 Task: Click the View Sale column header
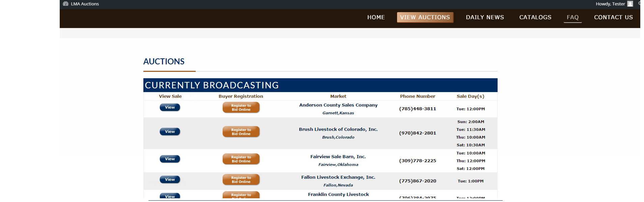click(170, 96)
